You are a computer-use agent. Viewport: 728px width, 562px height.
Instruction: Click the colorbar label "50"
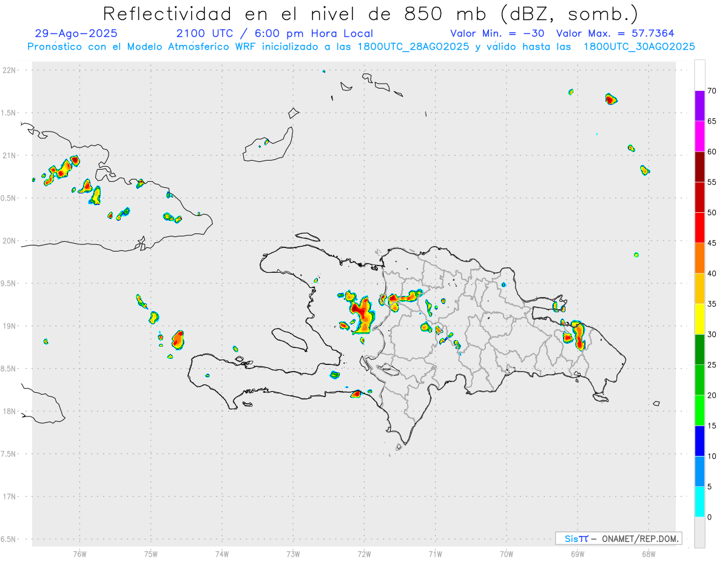(x=712, y=213)
